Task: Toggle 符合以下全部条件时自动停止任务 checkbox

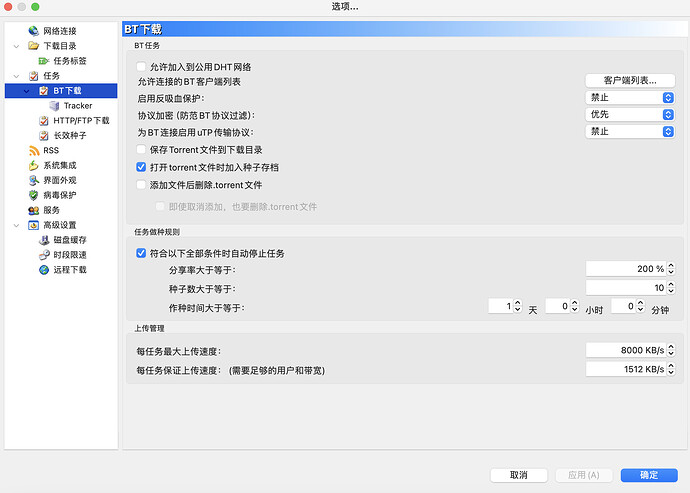Action: [142, 253]
